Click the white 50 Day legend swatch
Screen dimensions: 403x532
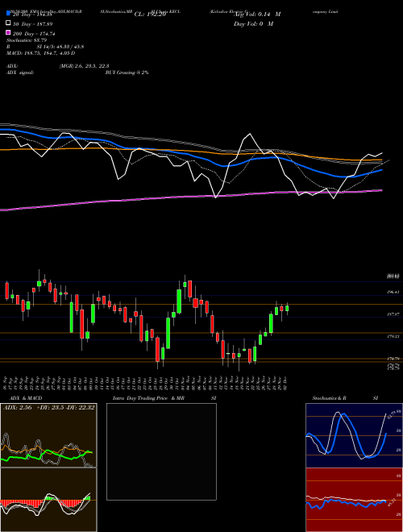click(8, 23)
